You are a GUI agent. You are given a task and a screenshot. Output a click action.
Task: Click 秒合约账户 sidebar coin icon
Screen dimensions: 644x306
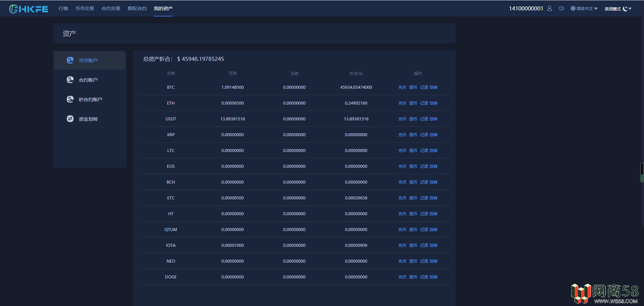pyautogui.click(x=70, y=99)
